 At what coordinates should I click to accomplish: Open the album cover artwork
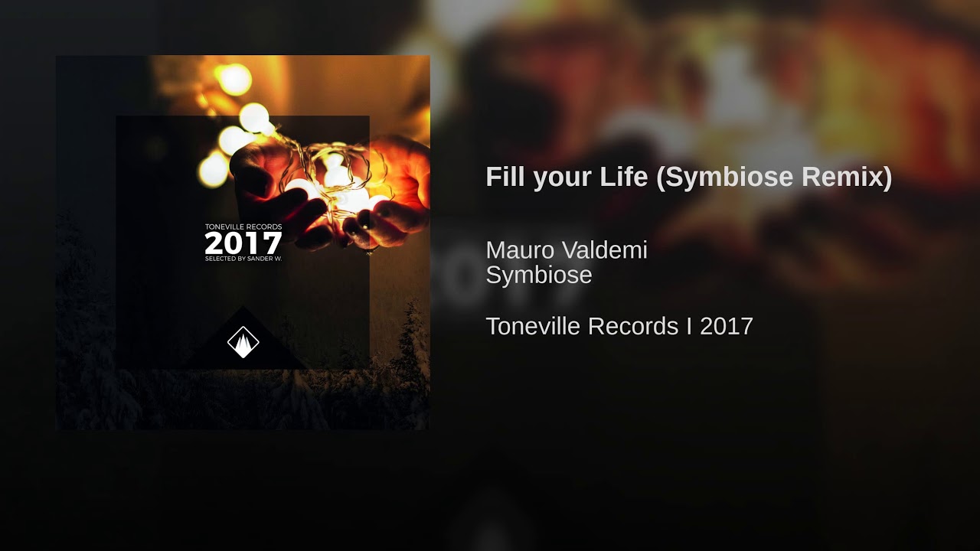click(x=243, y=243)
